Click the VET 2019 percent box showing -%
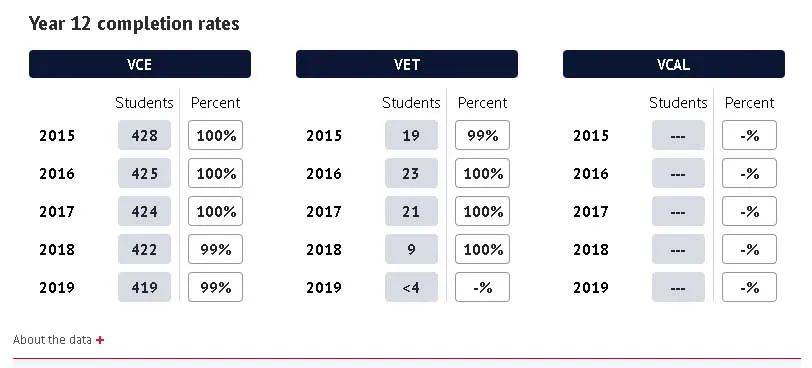 (x=482, y=287)
